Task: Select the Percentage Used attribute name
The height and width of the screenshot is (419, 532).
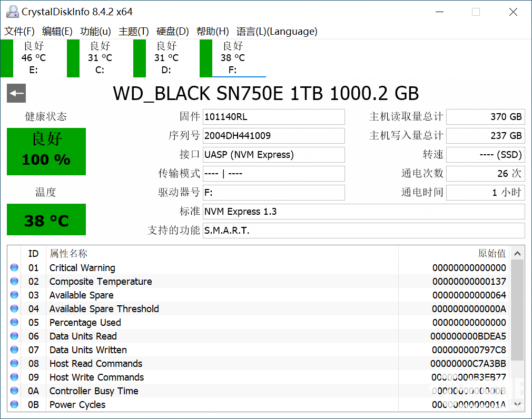Action: pyautogui.click(x=85, y=322)
